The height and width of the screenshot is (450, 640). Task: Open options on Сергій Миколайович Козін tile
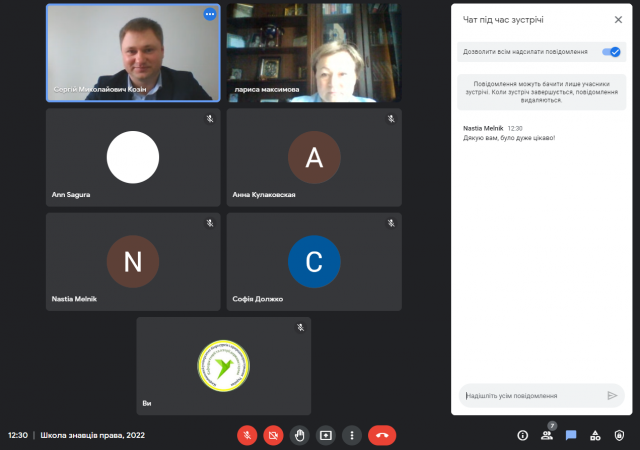pyautogui.click(x=210, y=14)
